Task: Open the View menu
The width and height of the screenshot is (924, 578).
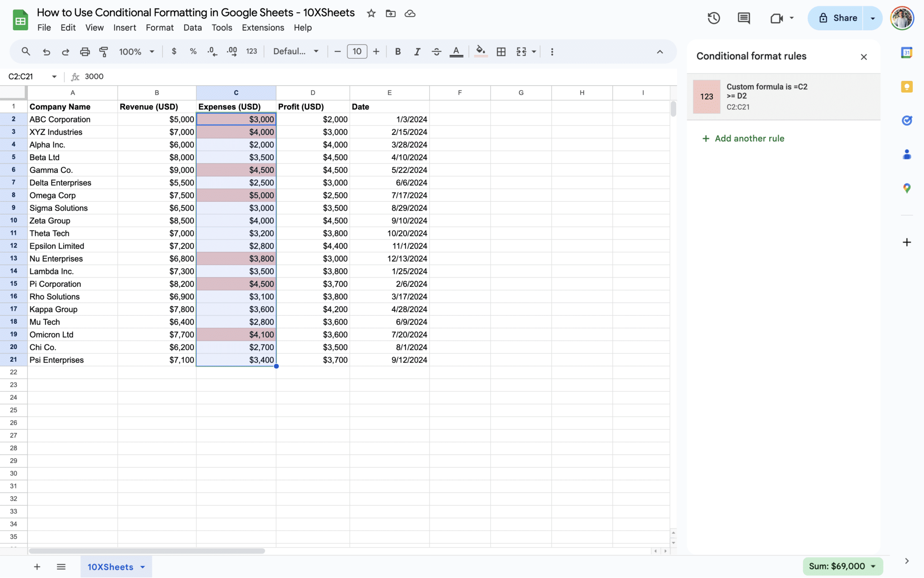Action: [94, 28]
